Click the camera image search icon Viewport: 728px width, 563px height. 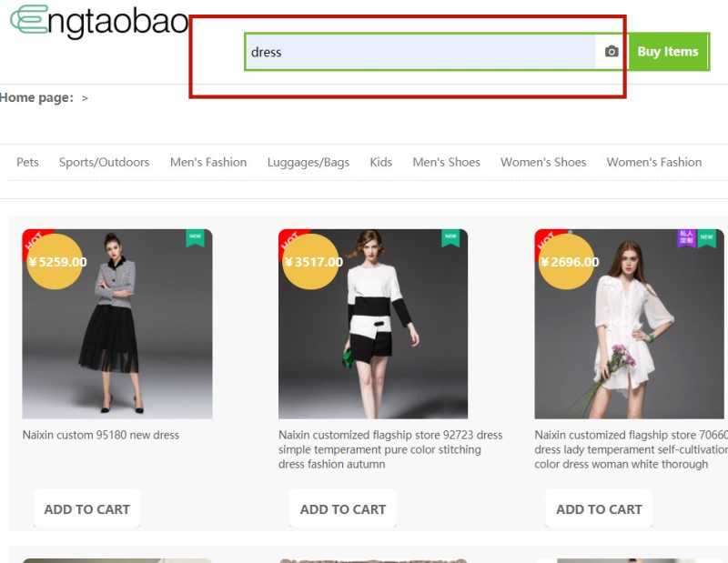point(612,52)
